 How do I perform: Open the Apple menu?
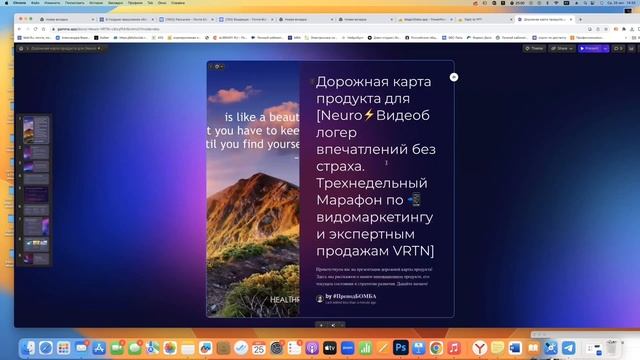(x=7, y=3)
